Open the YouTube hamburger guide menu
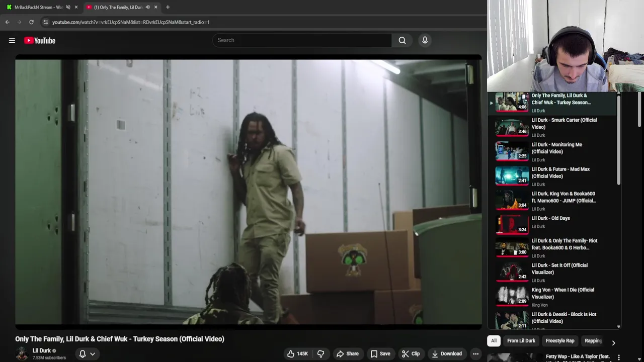This screenshot has width=644, height=362. 12,40
